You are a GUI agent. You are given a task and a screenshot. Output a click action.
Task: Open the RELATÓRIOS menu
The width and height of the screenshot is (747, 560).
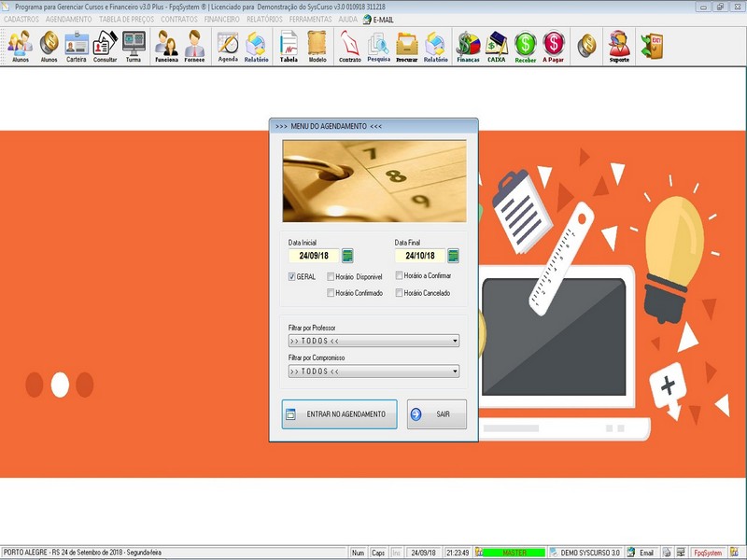pos(264,20)
